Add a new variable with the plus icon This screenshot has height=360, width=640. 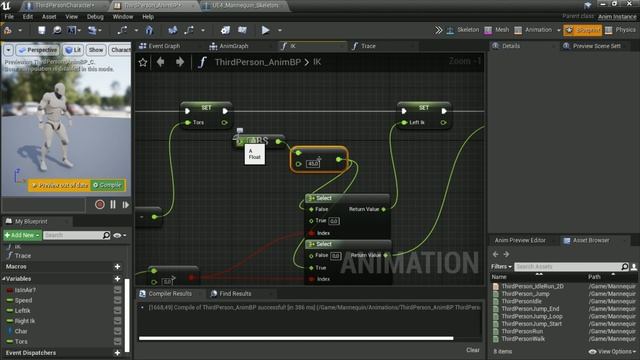118,279
